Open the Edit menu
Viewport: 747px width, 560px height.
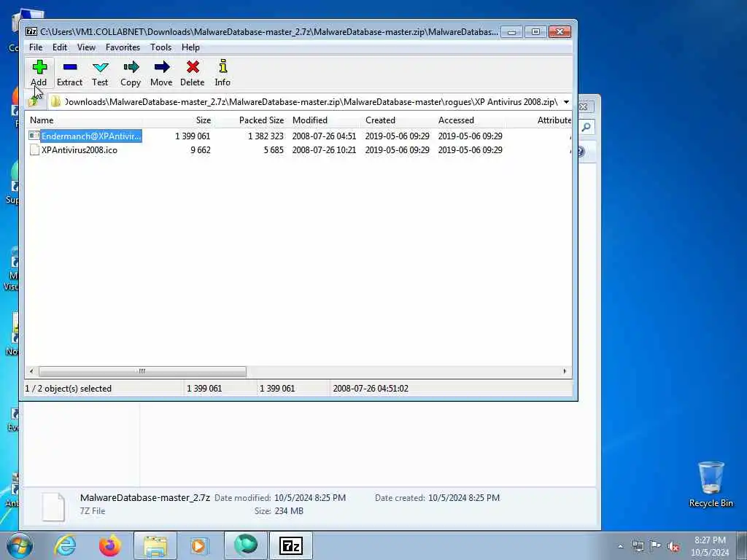60,47
